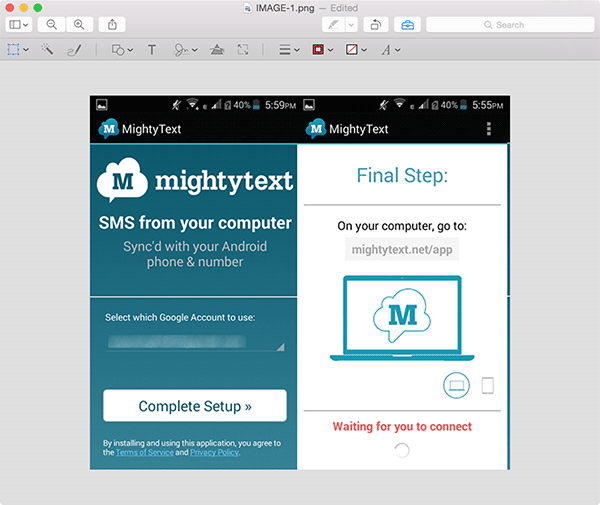Viewport: 600px width, 505px height.
Task: Click the Waiting for you to connect text
Action: (402, 426)
